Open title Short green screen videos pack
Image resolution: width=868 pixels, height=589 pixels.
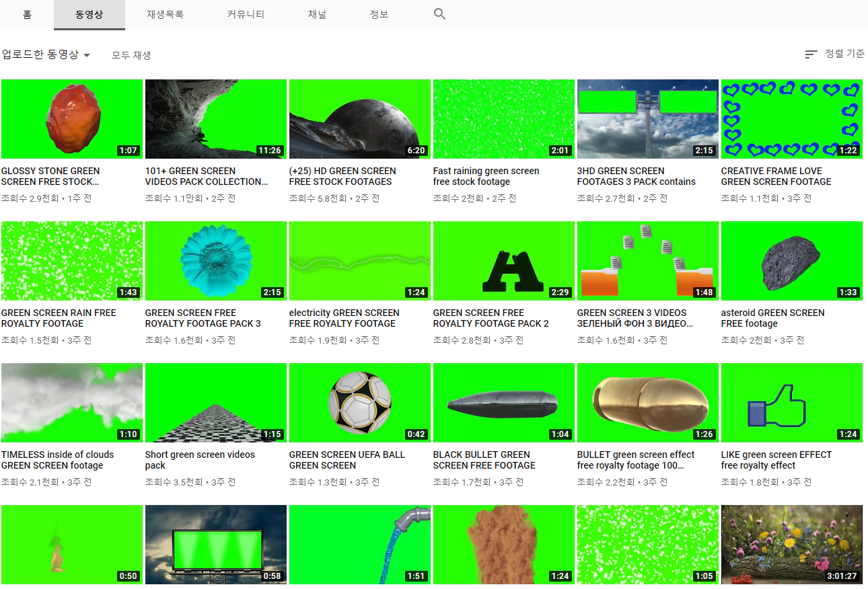click(x=200, y=460)
